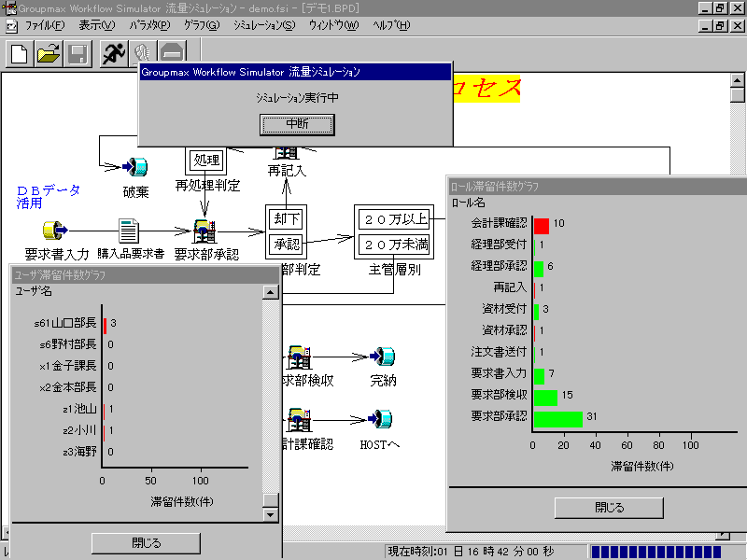
Task: Click the z1池山 user label
Action: click(x=79, y=409)
